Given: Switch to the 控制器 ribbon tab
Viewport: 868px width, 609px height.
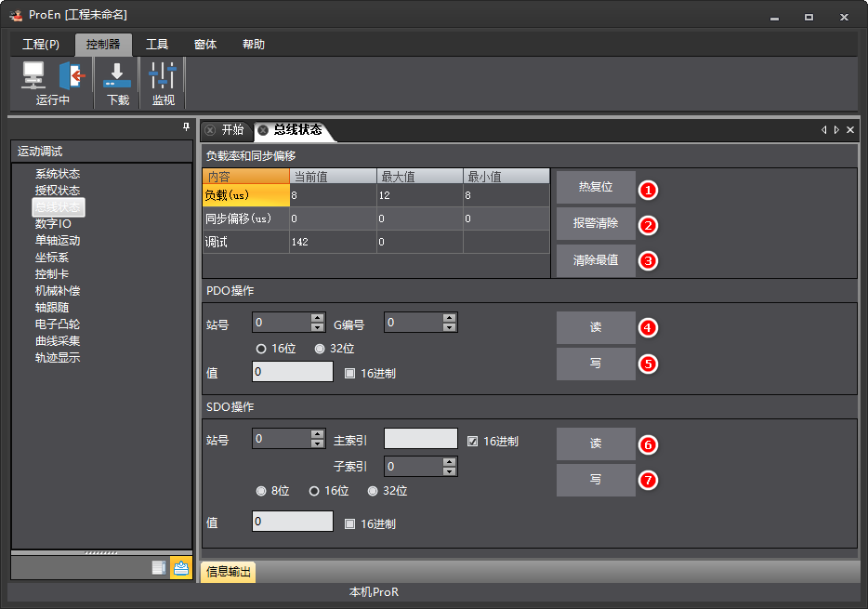Looking at the screenshot, I should point(103,45).
